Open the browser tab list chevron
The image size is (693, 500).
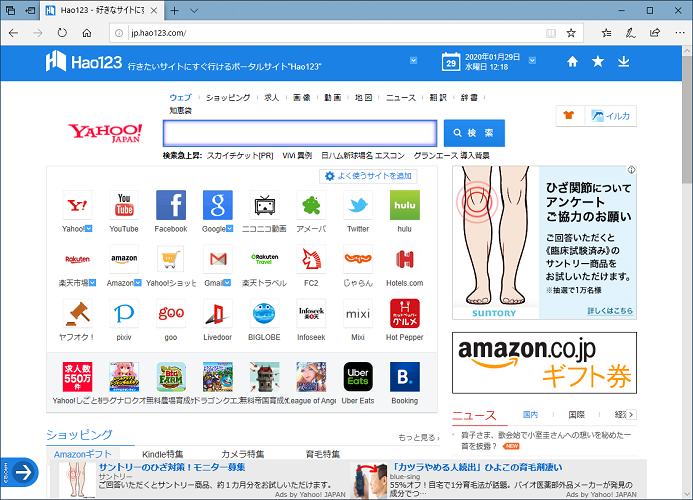click(x=194, y=11)
